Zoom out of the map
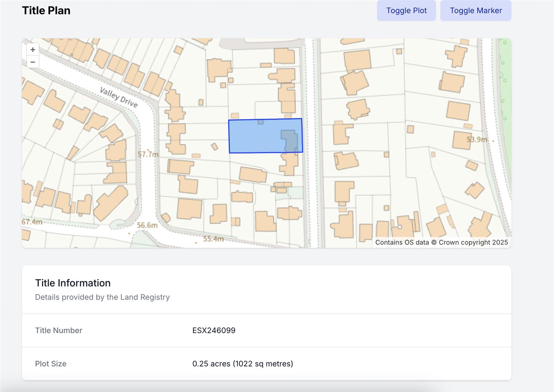This screenshot has width=554, height=392. (33, 62)
